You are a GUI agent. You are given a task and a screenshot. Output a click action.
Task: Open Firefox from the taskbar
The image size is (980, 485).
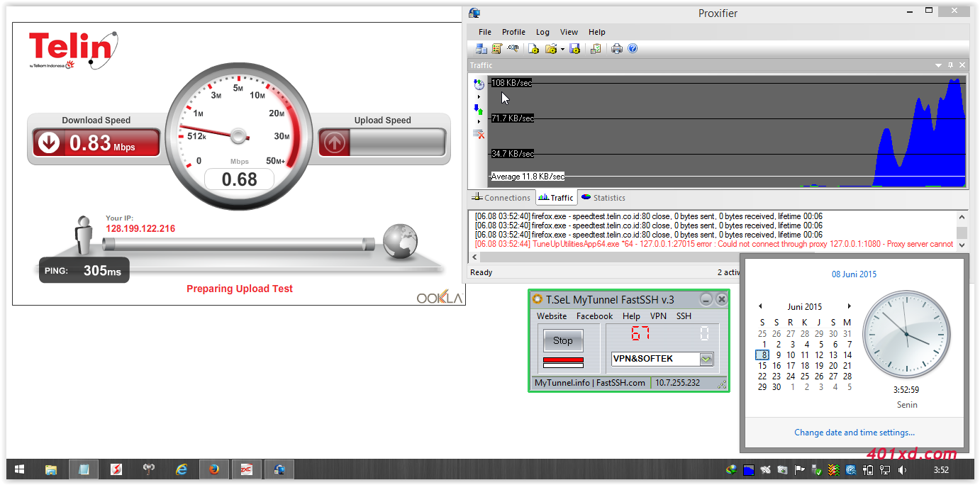(214, 469)
